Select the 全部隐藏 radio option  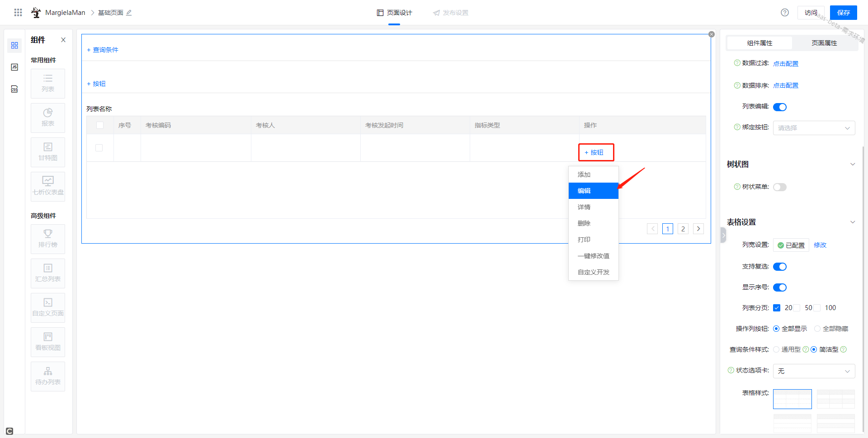[817, 329]
